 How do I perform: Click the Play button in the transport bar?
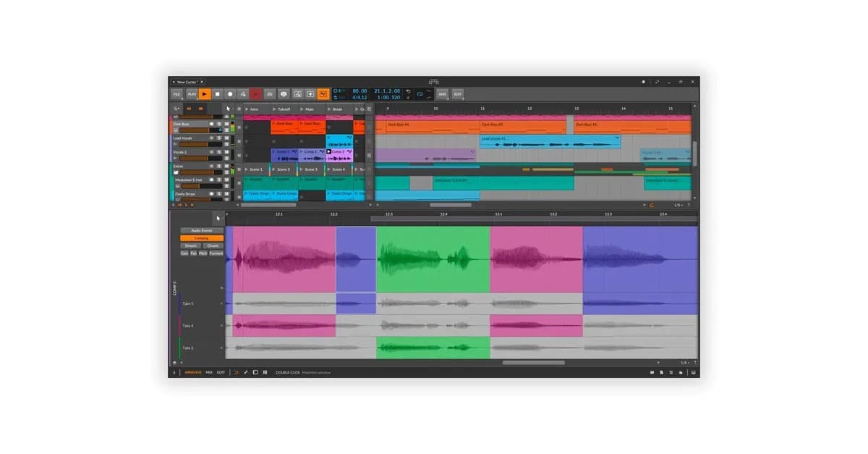pyautogui.click(x=205, y=93)
